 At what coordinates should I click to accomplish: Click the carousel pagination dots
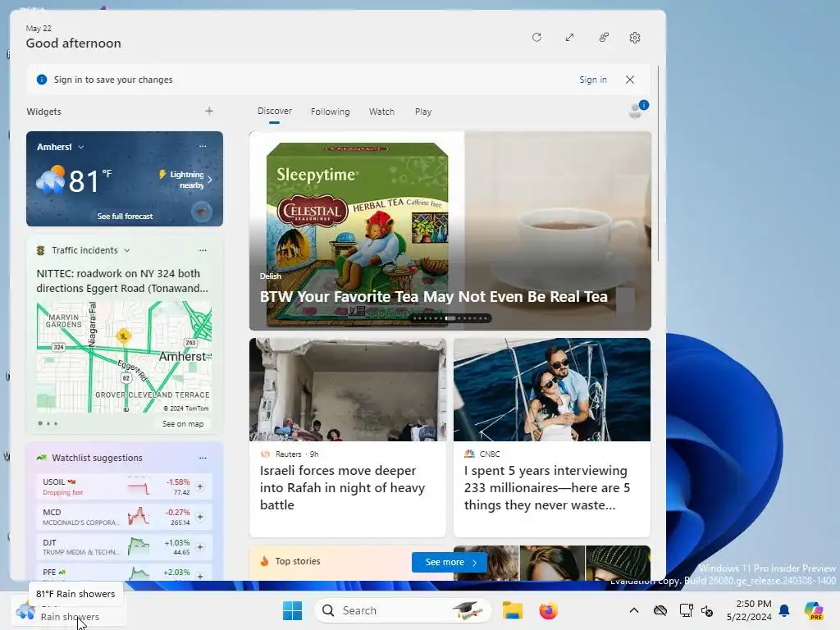click(x=450, y=318)
